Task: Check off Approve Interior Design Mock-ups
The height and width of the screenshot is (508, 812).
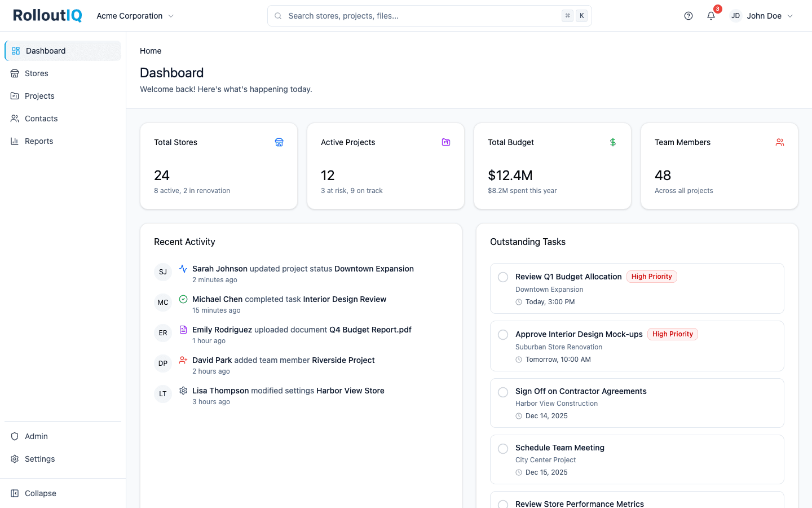Action: (x=502, y=334)
